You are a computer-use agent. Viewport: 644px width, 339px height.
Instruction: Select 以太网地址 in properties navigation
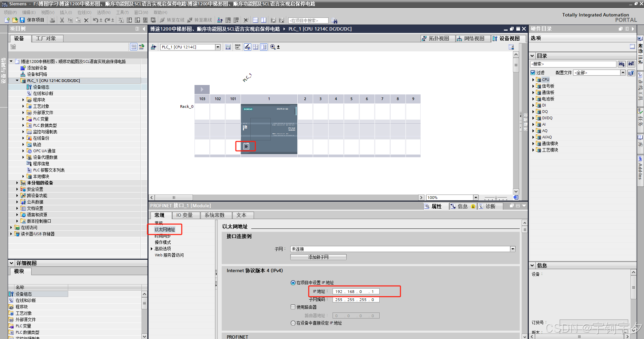[x=165, y=229]
